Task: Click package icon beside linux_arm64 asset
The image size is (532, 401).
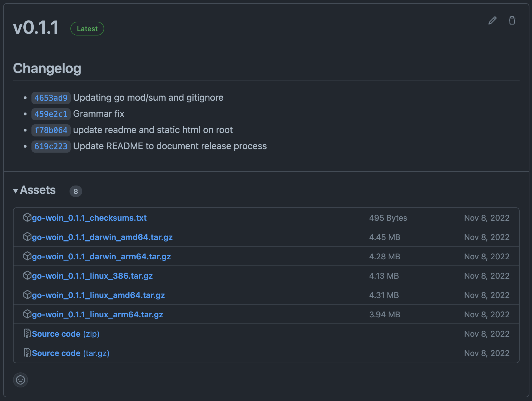Action: pyautogui.click(x=27, y=314)
